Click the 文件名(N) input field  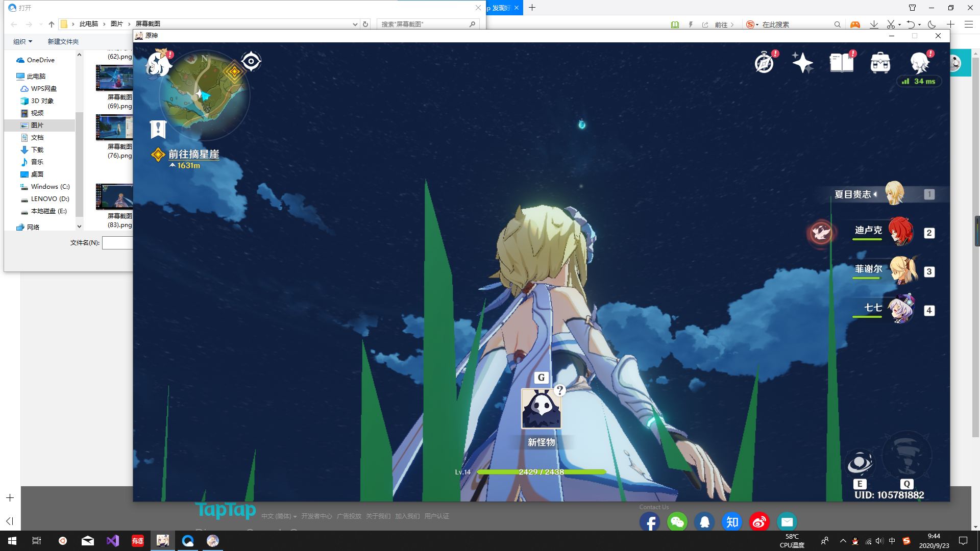117,243
